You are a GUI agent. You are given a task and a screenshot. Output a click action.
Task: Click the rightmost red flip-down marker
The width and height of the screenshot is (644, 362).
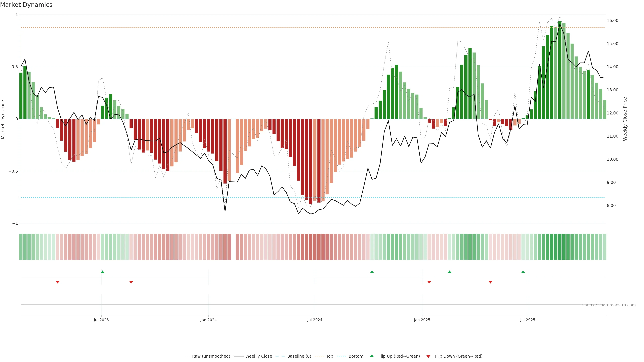click(490, 282)
